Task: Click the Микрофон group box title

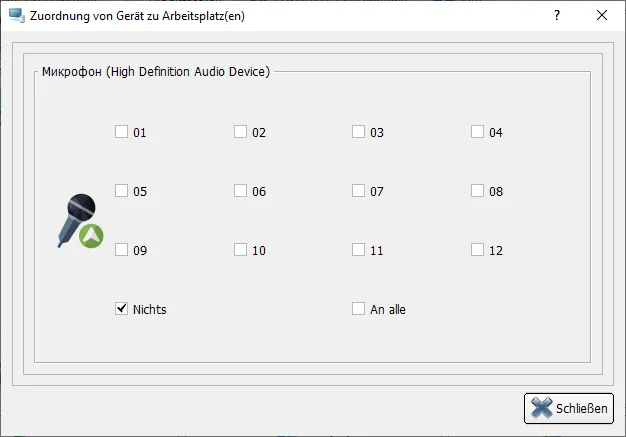Action: point(155,71)
